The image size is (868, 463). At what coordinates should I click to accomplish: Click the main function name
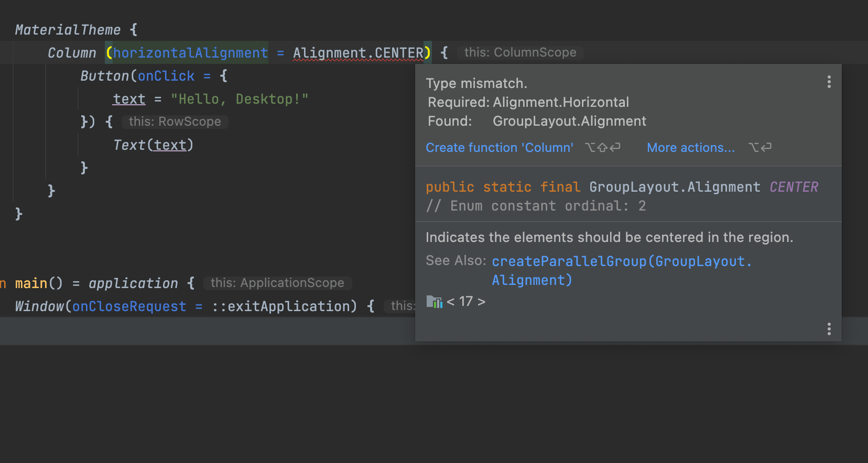click(x=31, y=283)
